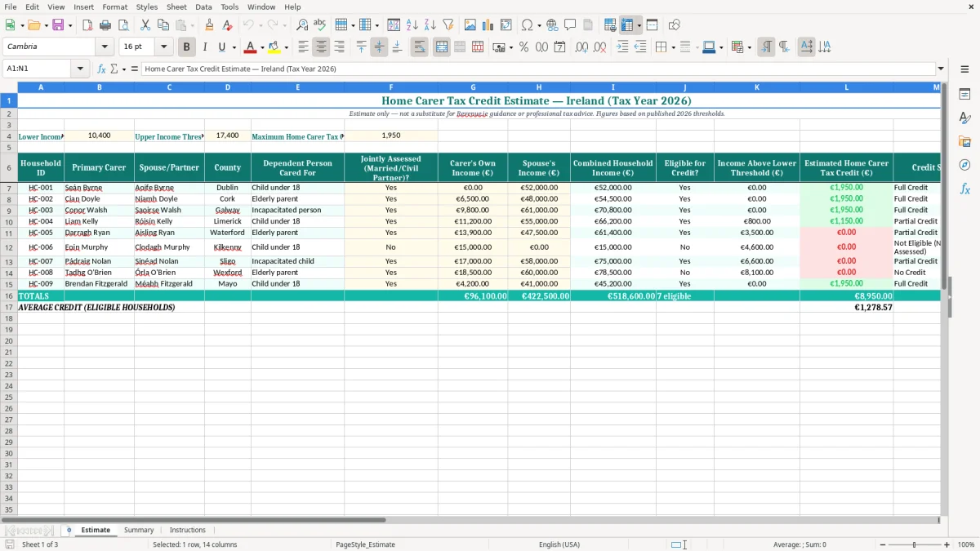Open the Font Size dropdown

tap(163, 47)
